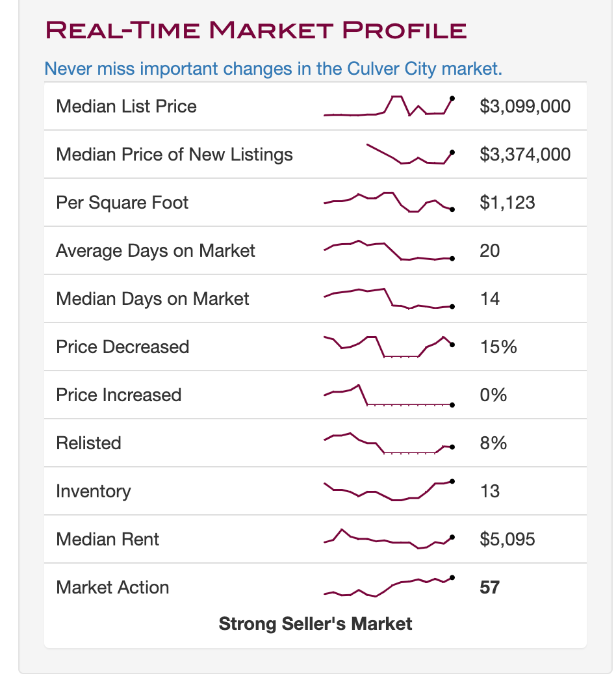Viewport: 616px width, 680px height.
Task: Click the Average Days on Market sparkline
Action: (x=389, y=251)
